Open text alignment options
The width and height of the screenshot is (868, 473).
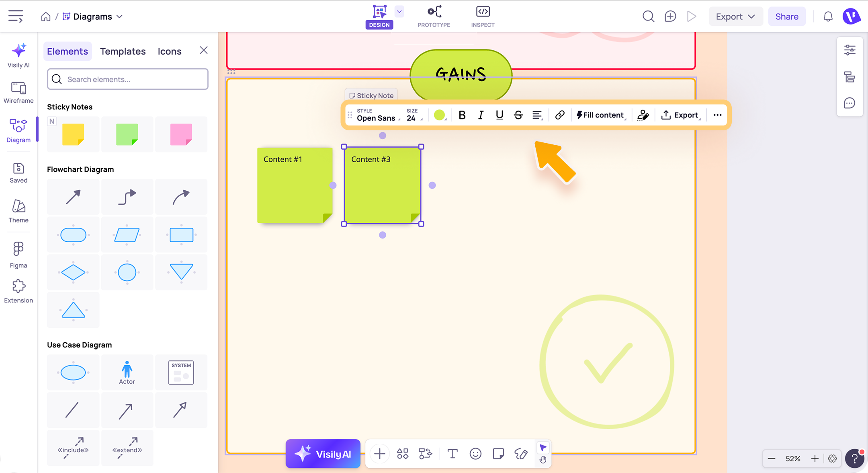[x=538, y=115]
